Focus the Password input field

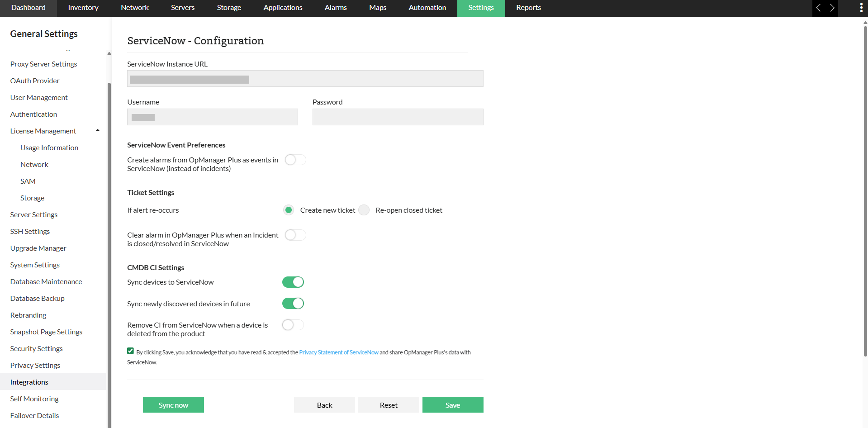click(x=398, y=117)
